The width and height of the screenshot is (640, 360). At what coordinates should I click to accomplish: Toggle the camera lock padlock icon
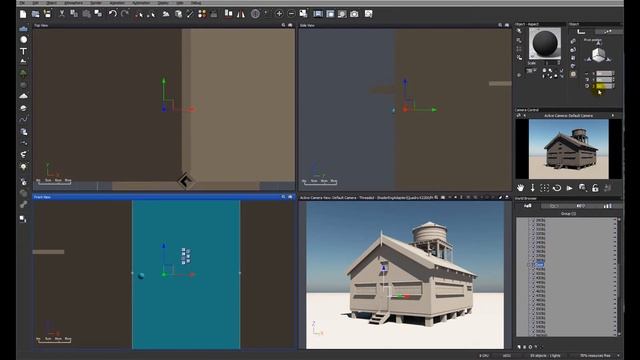(x=595, y=188)
